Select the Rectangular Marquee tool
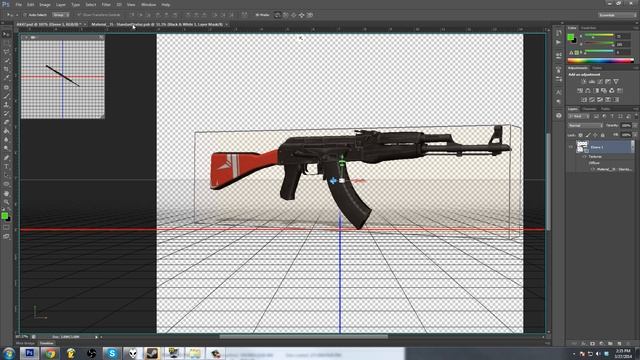Viewport: 640px width, 360px height. click(x=6, y=43)
